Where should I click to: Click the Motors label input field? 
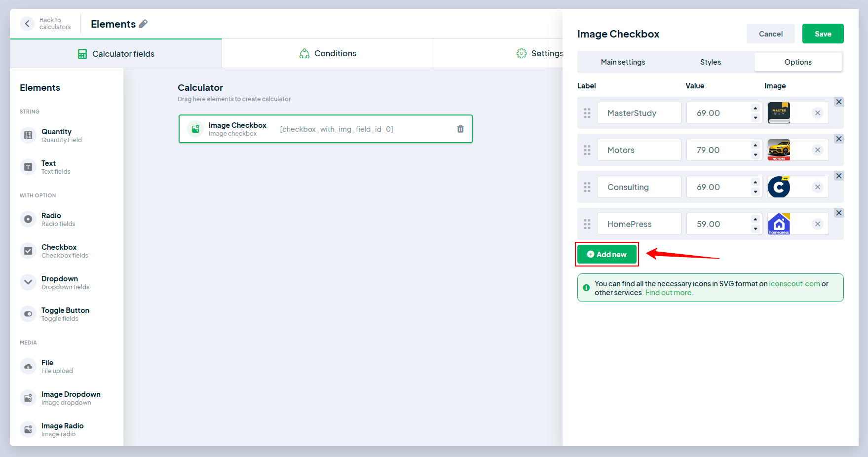[639, 150]
